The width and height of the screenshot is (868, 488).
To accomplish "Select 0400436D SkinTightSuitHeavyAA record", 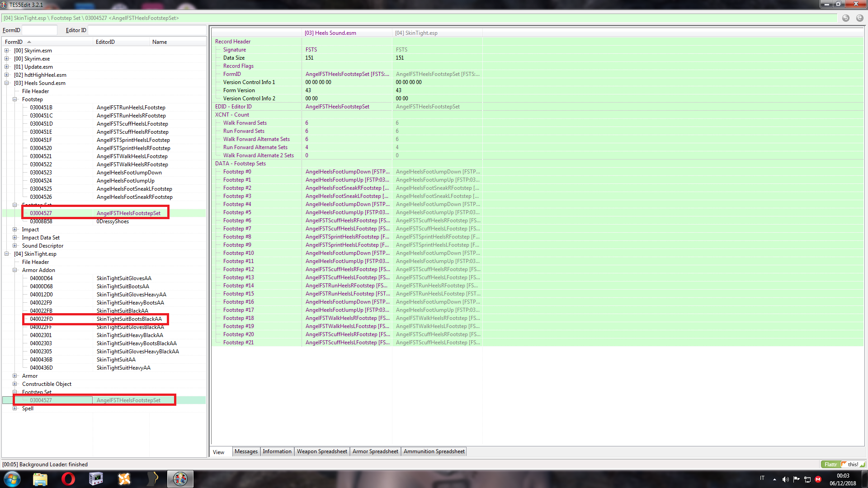I will click(x=104, y=368).
